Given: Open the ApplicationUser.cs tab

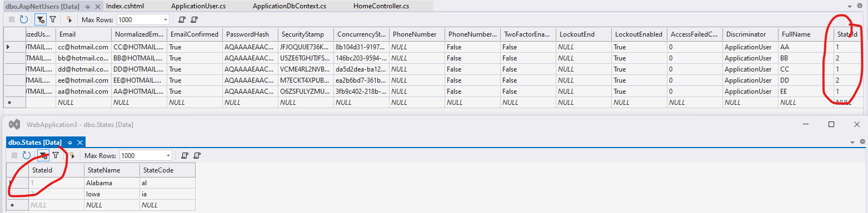Looking at the screenshot, I should pyautogui.click(x=198, y=6).
